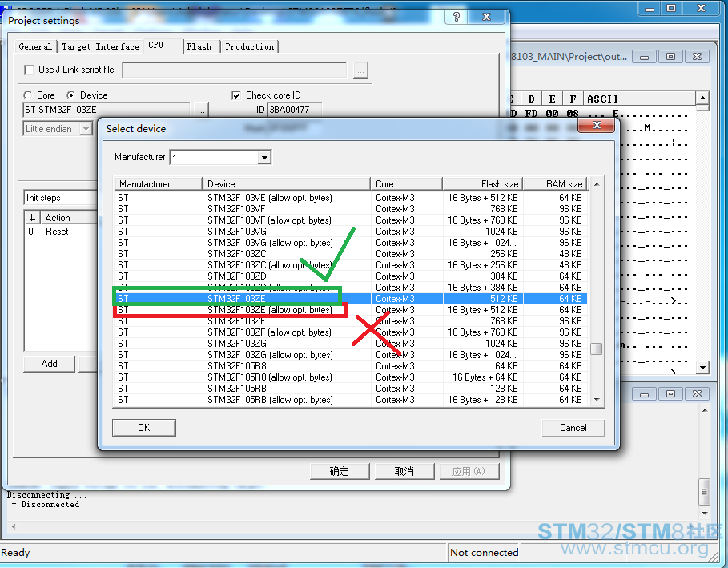Click the browse button beside the device name field
This screenshot has width=728, height=568.
(202, 110)
